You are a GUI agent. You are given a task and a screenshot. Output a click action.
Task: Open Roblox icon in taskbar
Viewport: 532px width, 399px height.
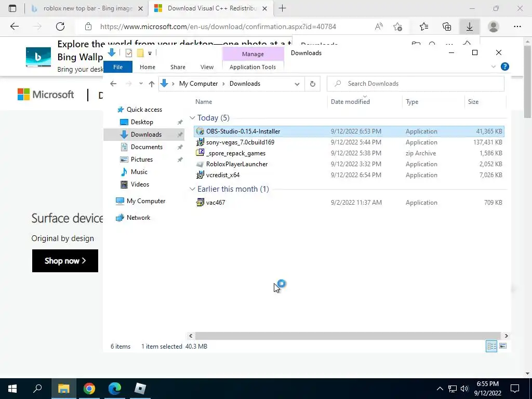pos(140,389)
